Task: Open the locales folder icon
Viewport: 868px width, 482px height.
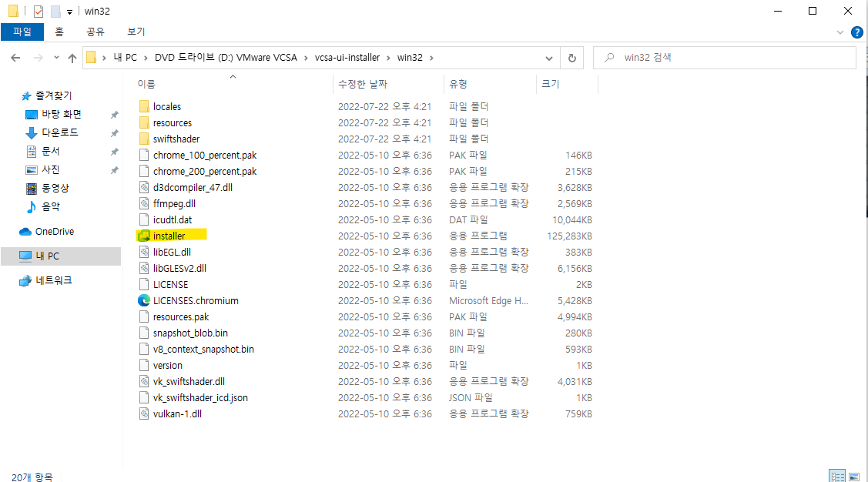Action: [144, 106]
